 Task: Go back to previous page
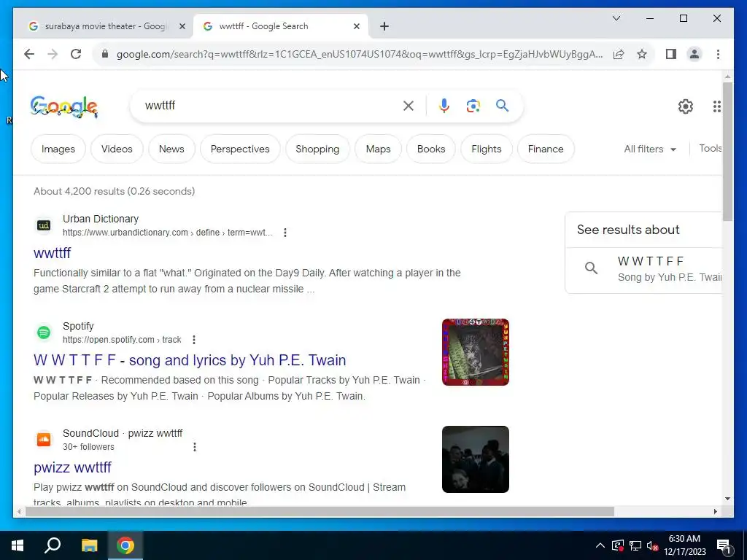pyautogui.click(x=29, y=54)
